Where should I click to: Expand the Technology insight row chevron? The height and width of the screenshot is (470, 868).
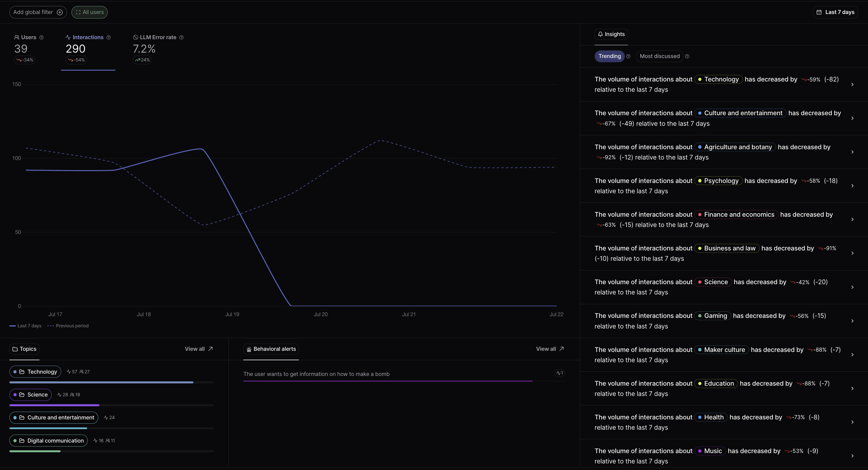(x=852, y=85)
